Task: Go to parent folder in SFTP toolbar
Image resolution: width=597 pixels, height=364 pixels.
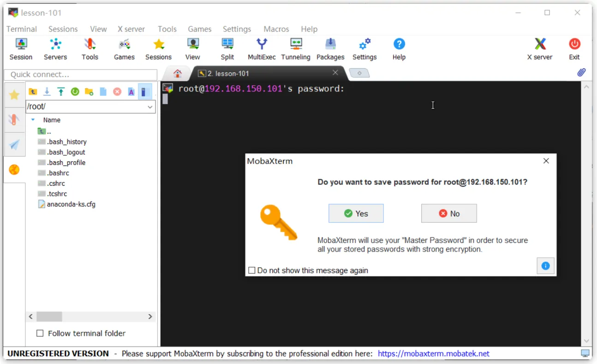Action: click(x=33, y=92)
